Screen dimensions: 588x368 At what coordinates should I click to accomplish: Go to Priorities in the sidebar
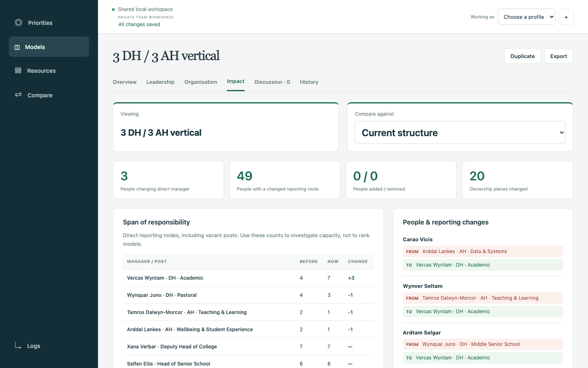click(x=49, y=23)
